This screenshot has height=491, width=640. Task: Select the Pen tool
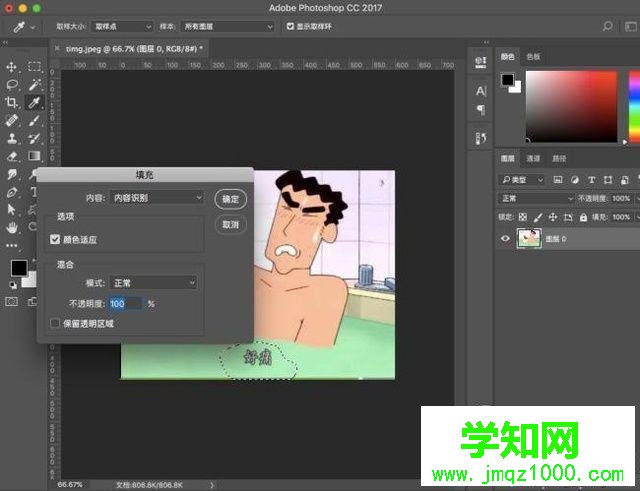(x=11, y=192)
